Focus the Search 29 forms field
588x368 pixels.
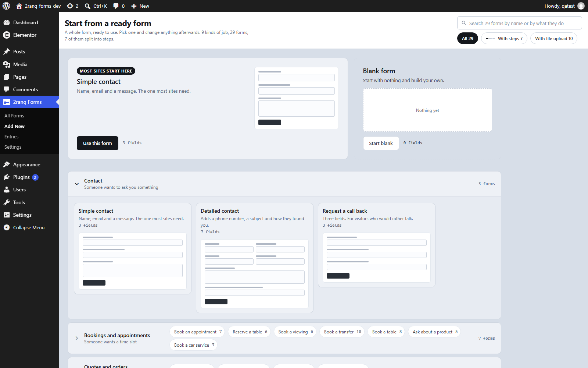point(519,23)
